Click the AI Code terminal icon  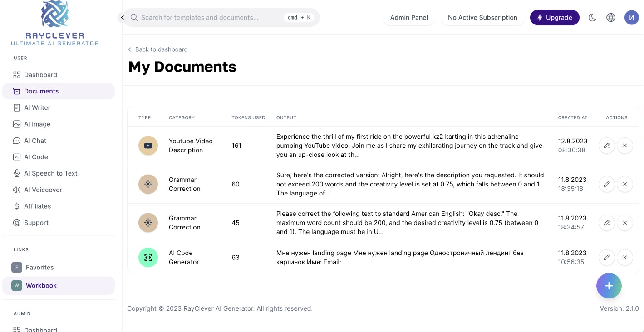pos(17,157)
